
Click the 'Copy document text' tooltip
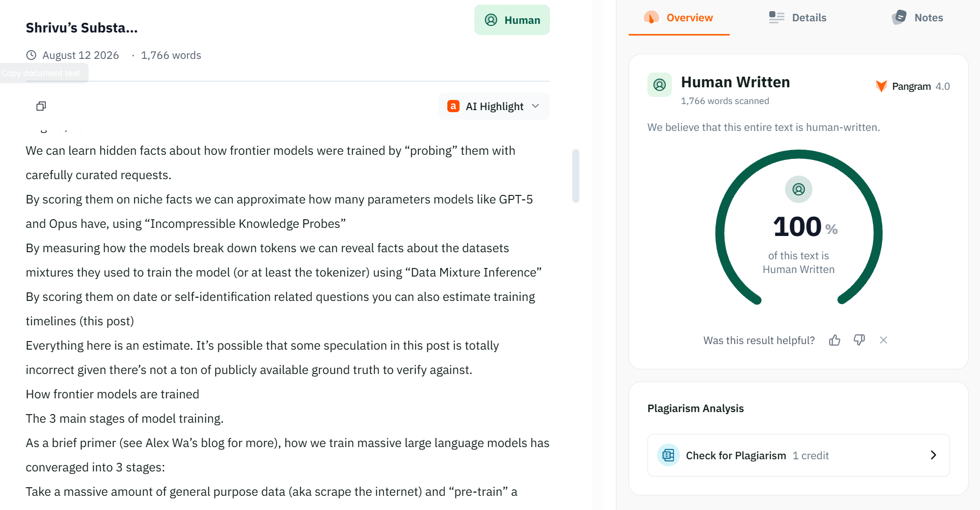[x=44, y=73]
